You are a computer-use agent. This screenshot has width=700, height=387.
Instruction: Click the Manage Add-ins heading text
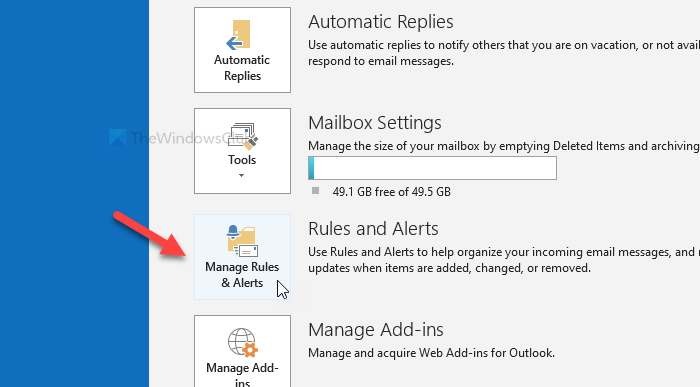coord(376,330)
